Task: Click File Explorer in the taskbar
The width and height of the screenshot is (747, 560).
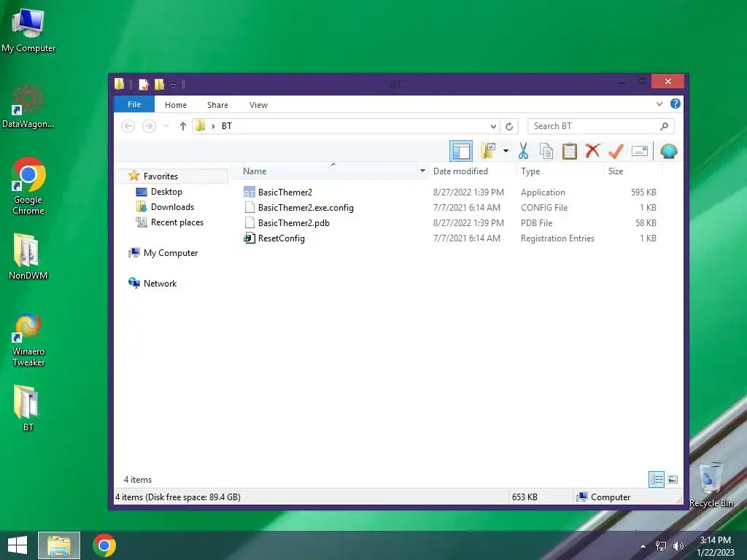Action: [59, 545]
